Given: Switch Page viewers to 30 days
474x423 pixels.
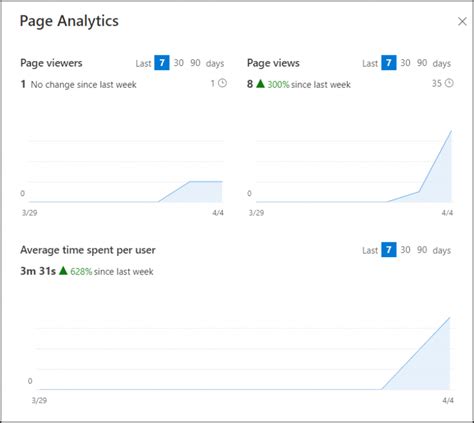Looking at the screenshot, I should pyautogui.click(x=179, y=63).
